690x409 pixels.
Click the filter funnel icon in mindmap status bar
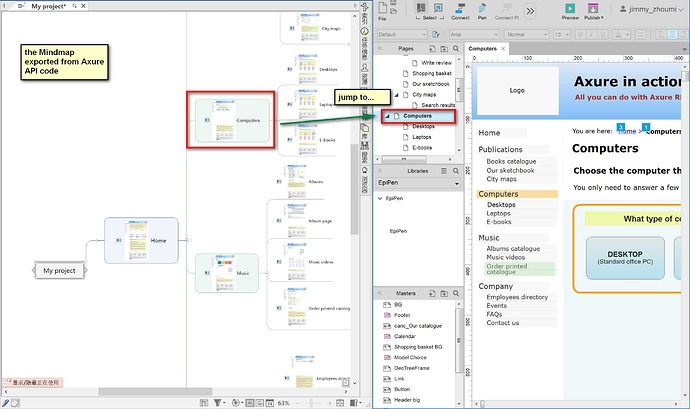[217, 402]
